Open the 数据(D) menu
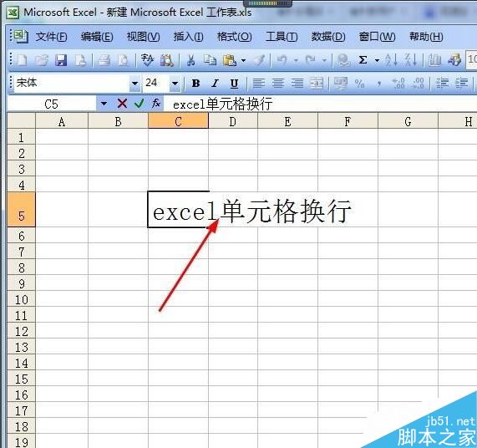 coord(328,37)
